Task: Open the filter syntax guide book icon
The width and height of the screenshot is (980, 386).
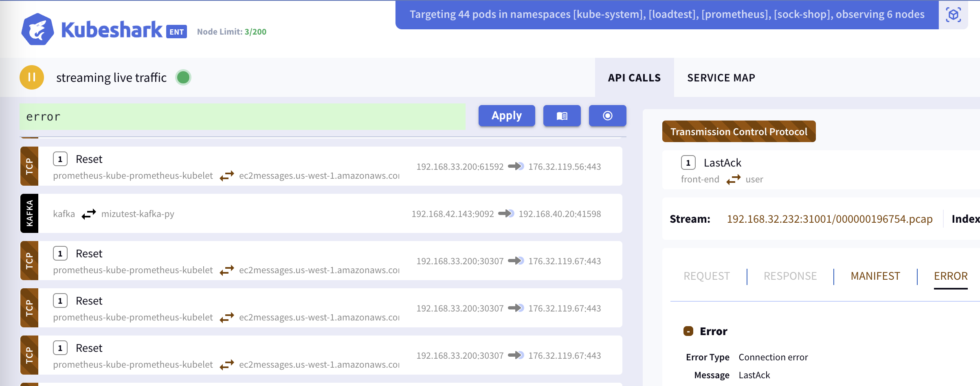Action: coord(562,116)
